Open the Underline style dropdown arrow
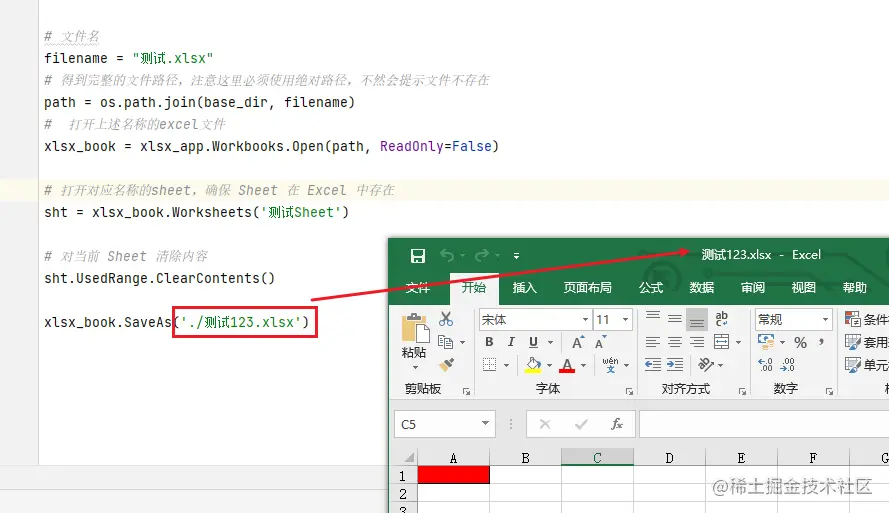Image resolution: width=889 pixels, height=513 pixels. pyautogui.click(x=550, y=342)
